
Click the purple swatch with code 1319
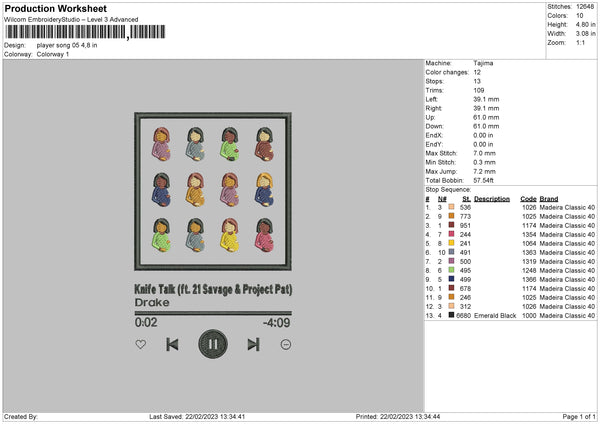click(452, 261)
